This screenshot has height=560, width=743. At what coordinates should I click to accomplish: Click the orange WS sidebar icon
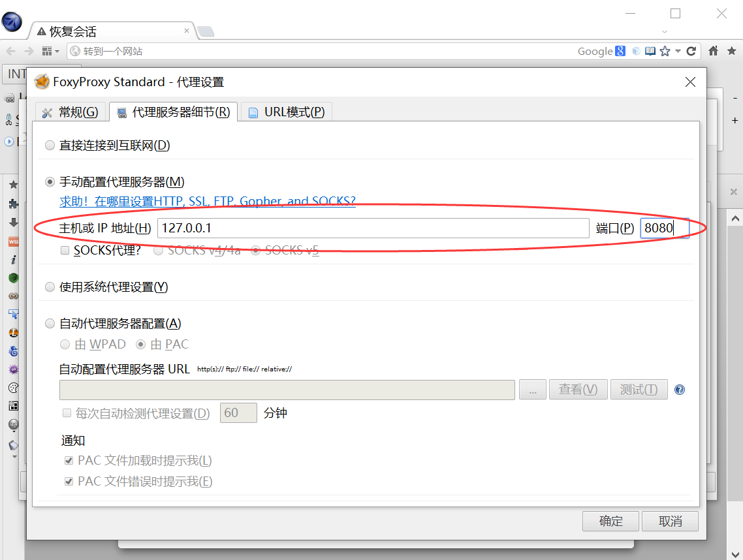coord(14,241)
